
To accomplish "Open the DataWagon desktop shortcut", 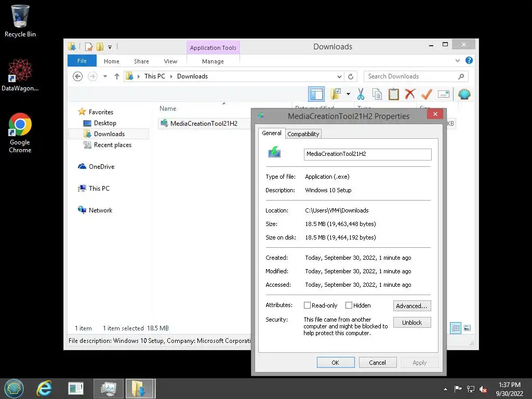I will tap(20, 75).
